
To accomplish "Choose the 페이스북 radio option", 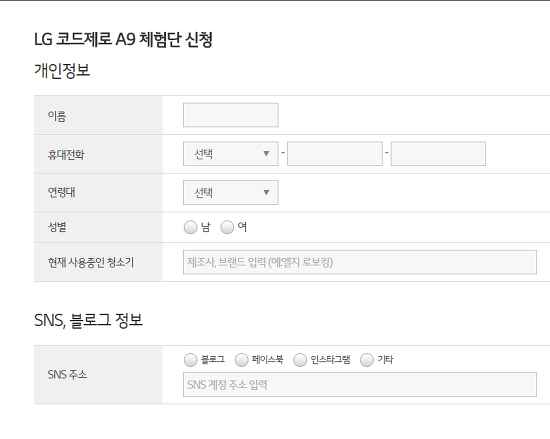I will pos(241,360).
